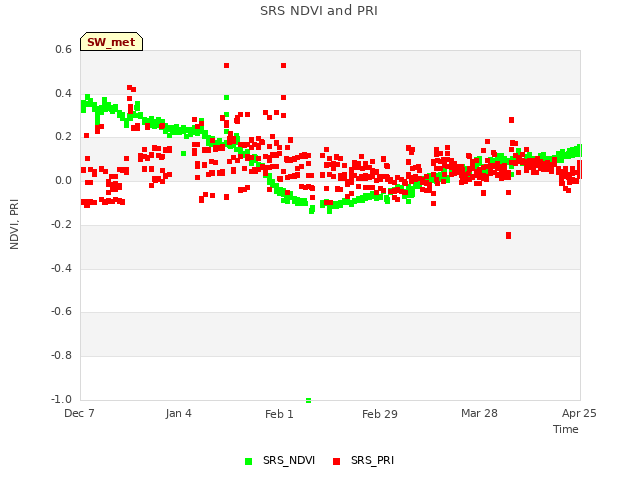Click the -1.0 y-axis tick label
Screen dimensions: 640x480
(x=62, y=399)
